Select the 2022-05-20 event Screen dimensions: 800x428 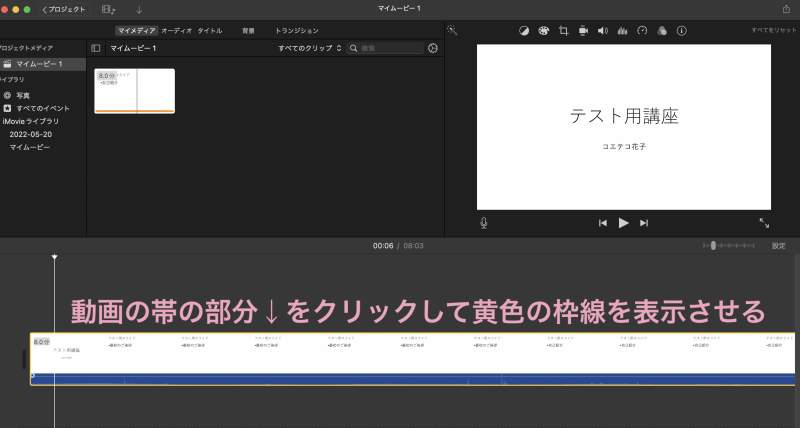point(31,134)
